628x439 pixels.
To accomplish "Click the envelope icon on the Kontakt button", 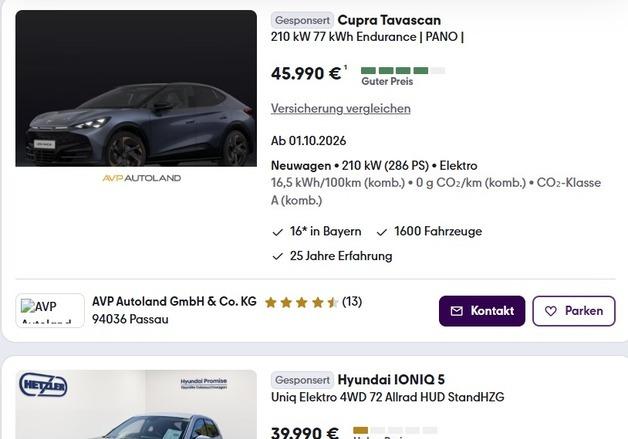I will point(457,311).
